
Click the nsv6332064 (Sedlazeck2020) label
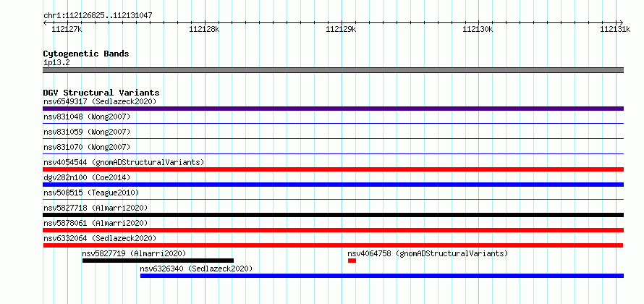[100, 238]
